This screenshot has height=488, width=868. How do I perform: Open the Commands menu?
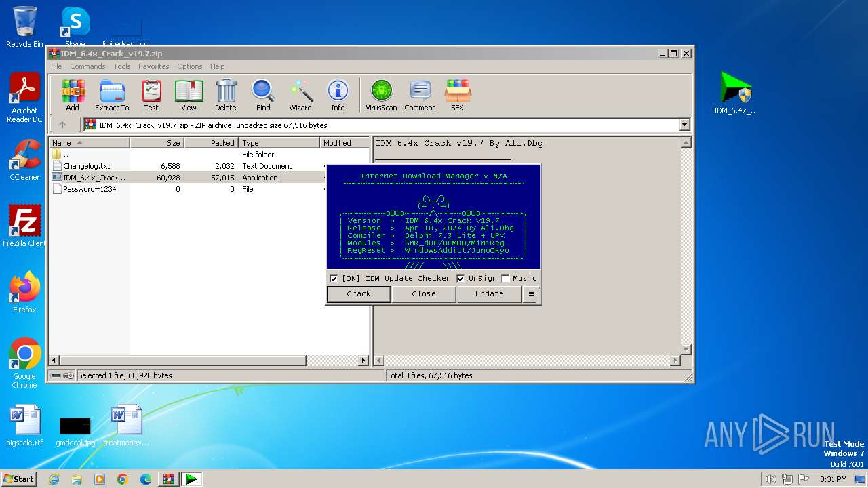87,66
